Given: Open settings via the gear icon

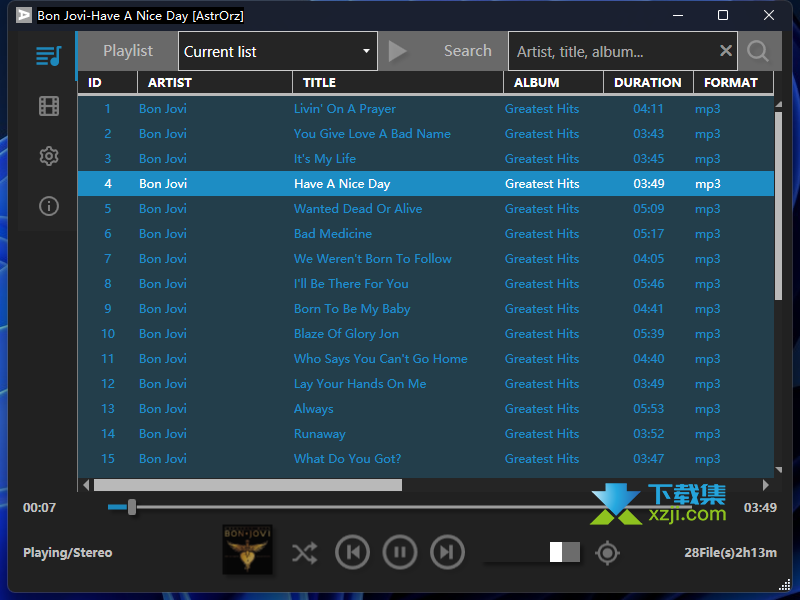Looking at the screenshot, I should point(49,156).
